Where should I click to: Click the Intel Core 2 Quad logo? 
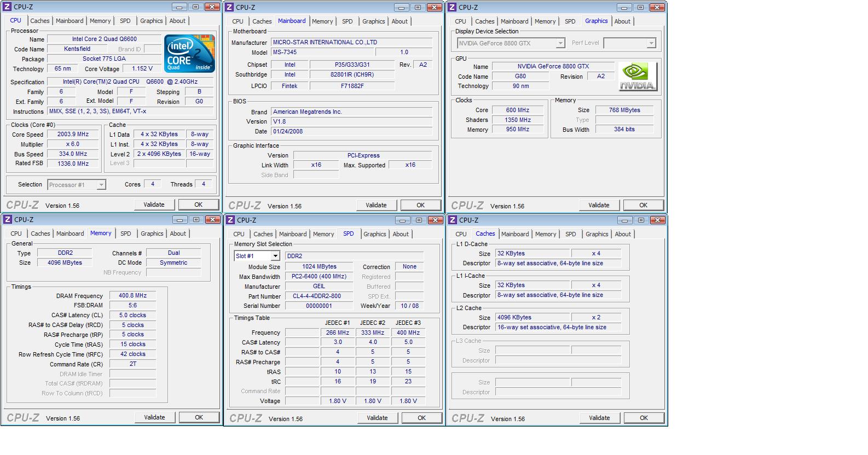tap(189, 53)
